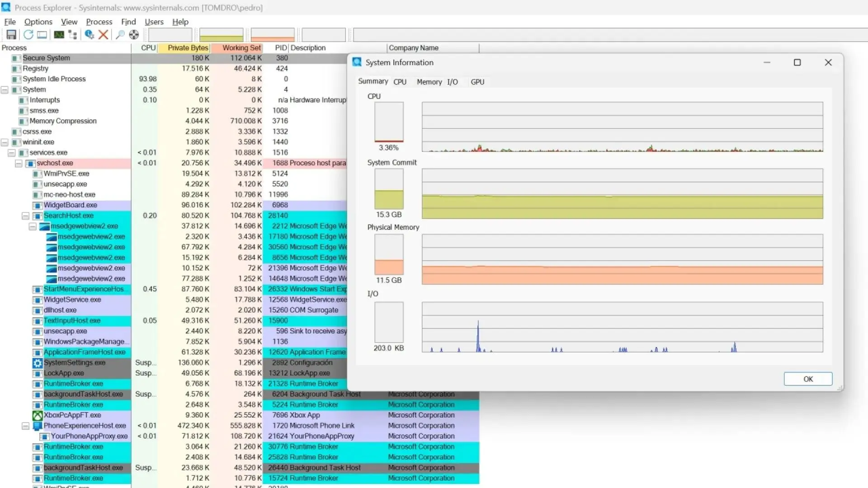868x488 pixels.
Task: Collapse the System process tree node
Action: (x=5, y=90)
